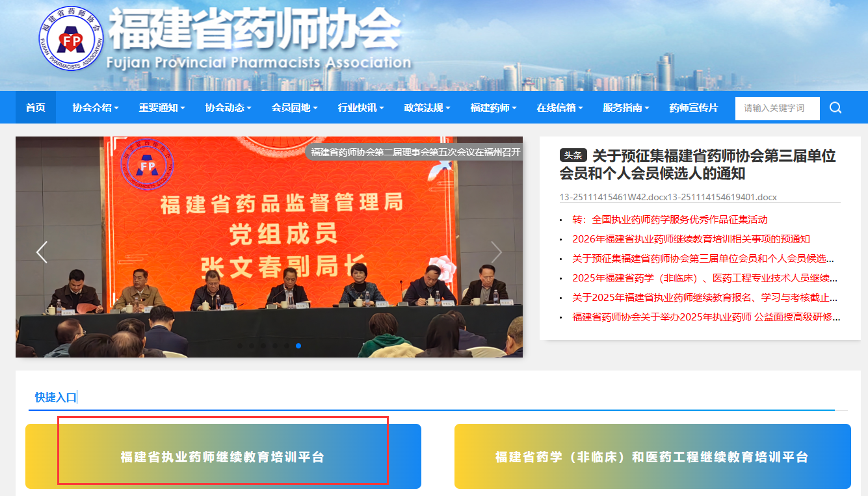Expand the 重要通知 dropdown menu

[162, 108]
